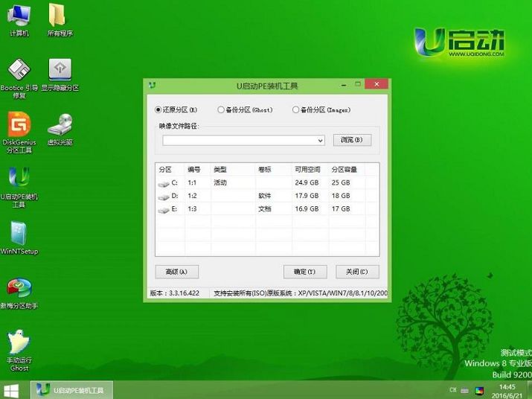Sort by the 分区 column header
Image resolution: width=532 pixels, height=399 pixels.
coord(170,170)
